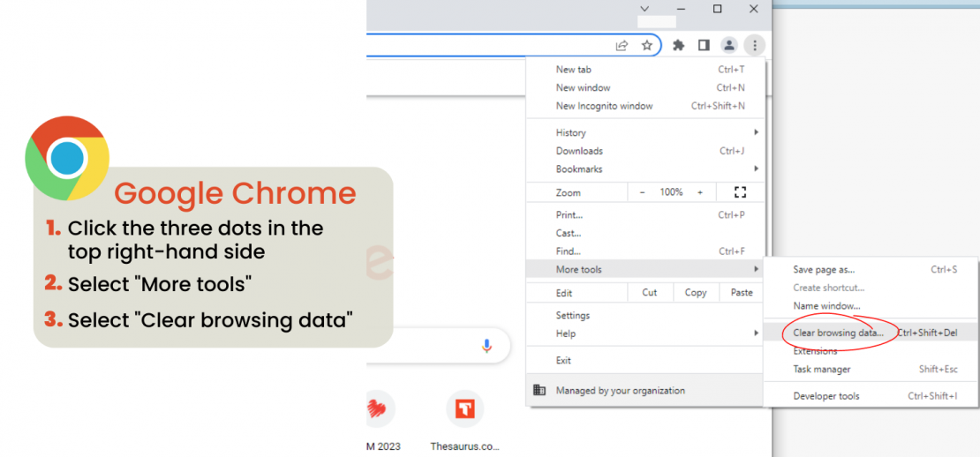Click the 100% zoom value
The image size is (980, 457).
[671, 192]
